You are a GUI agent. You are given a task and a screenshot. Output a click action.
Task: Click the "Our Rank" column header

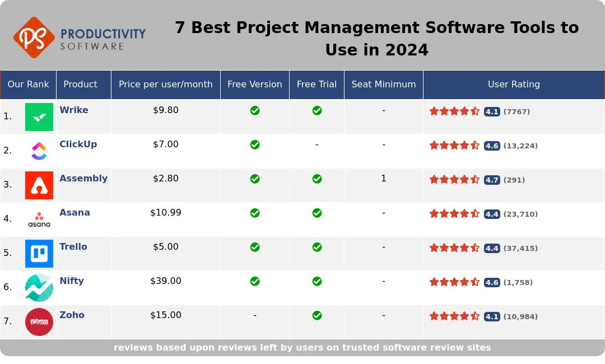(x=28, y=84)
